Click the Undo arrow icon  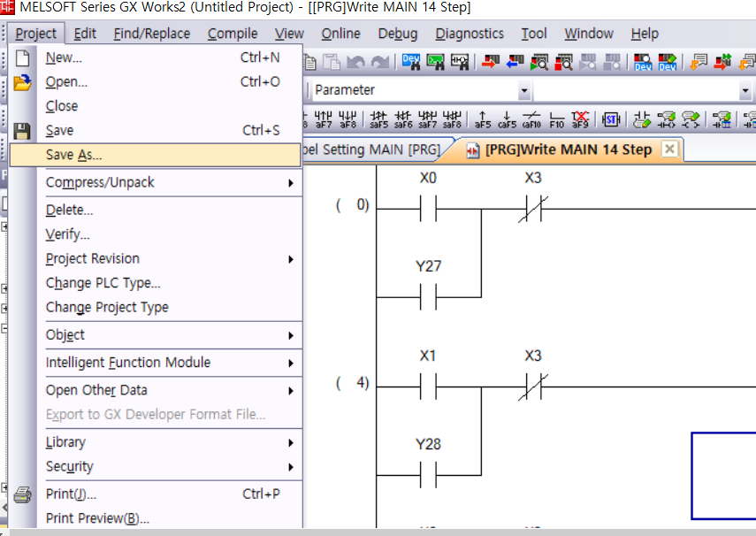pyautogui.click(x=355, y=62)
